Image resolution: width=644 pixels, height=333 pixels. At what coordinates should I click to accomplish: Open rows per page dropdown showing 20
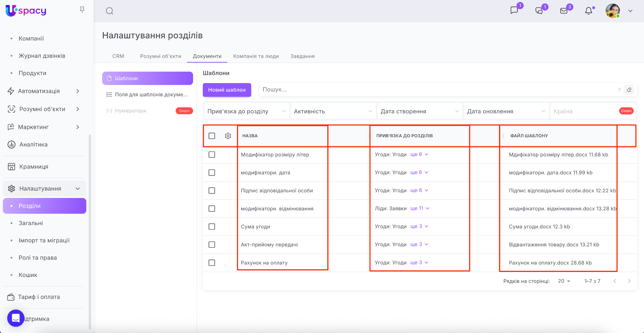564,281
